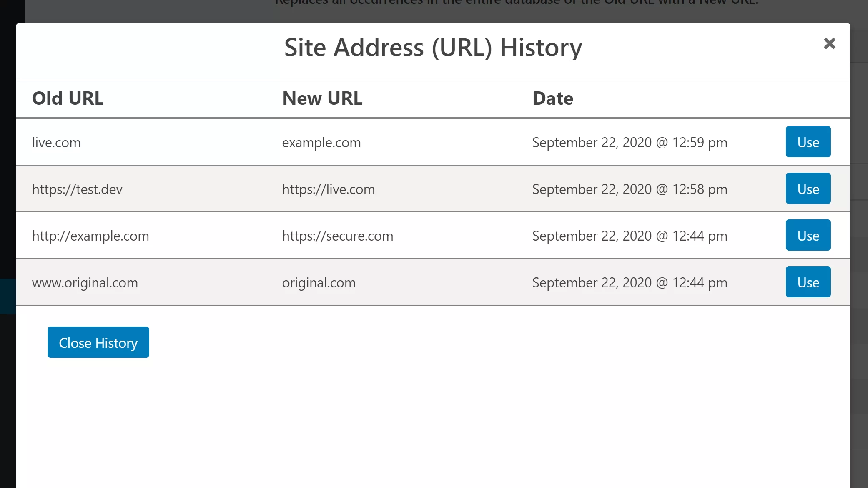Use the www.original.com history entry

[x=808, y=282]
